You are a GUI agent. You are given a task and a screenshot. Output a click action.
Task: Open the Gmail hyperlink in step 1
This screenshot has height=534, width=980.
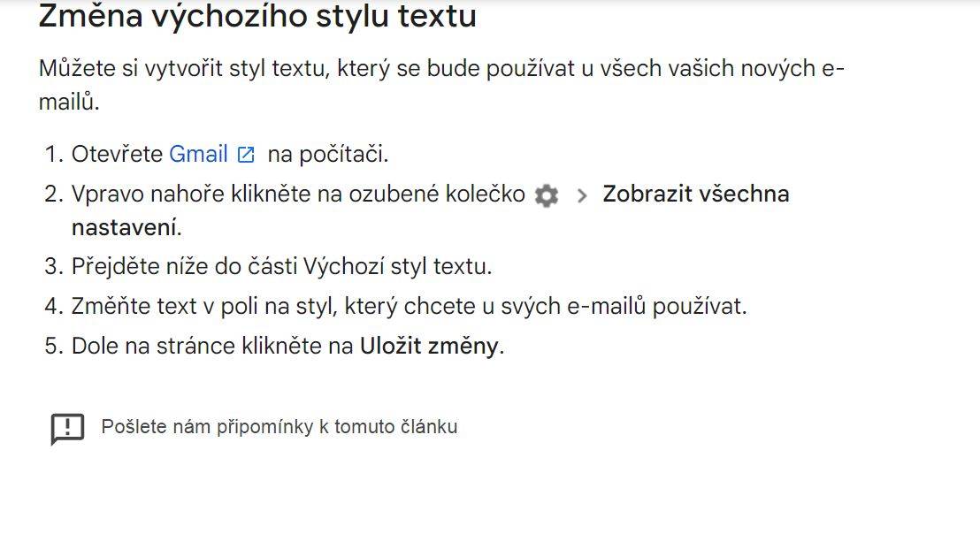tap(198, 154)
